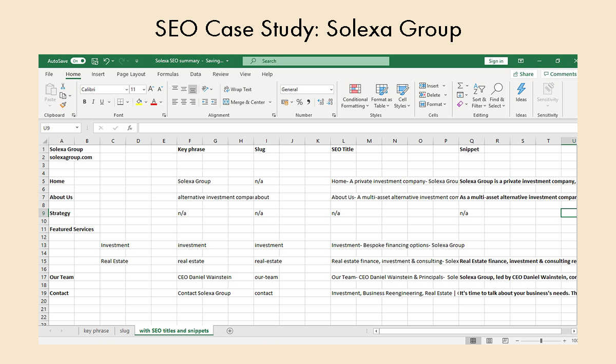Switch to Page Layout view in status bar
Image resolution: width=616 pixels, height=364 pixels.
click(489, 340)
